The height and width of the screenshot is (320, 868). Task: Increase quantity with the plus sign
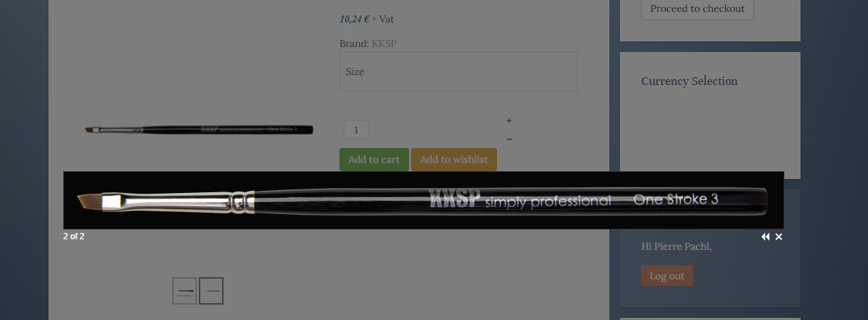(x=509, y=121)
